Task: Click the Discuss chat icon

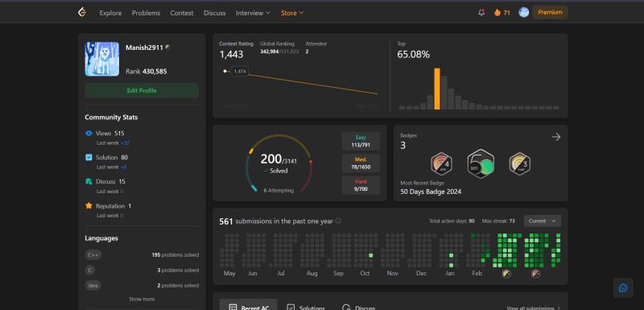Action: coord(89,181)
